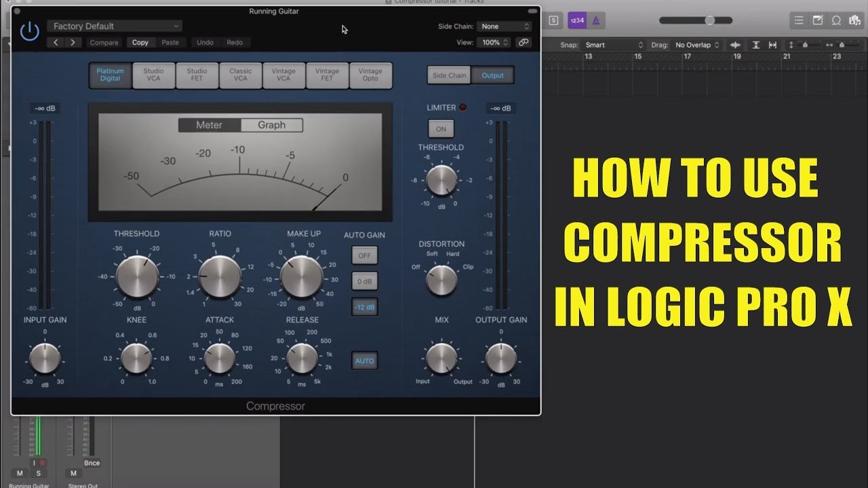Open the View 100% zoom dropdown

[493, 42]
